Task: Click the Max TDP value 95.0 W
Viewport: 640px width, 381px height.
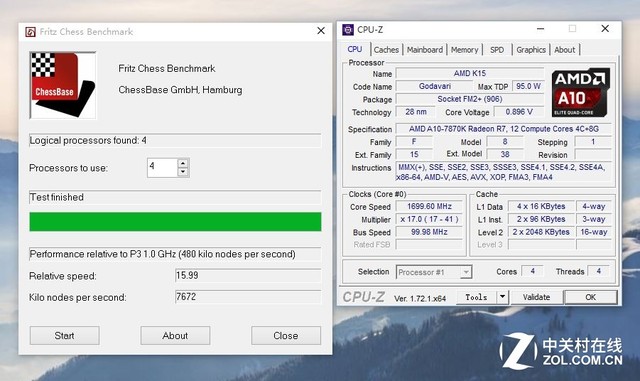Action: click(528, 86)
